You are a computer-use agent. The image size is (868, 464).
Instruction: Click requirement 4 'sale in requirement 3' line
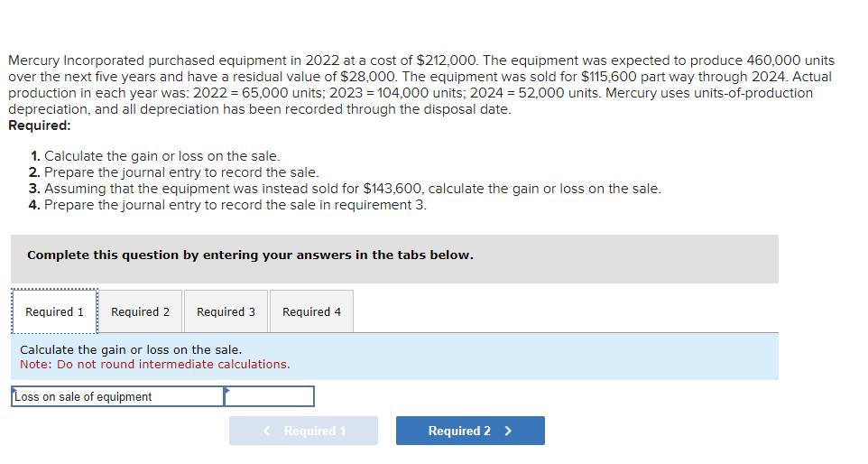coord(227,205)
